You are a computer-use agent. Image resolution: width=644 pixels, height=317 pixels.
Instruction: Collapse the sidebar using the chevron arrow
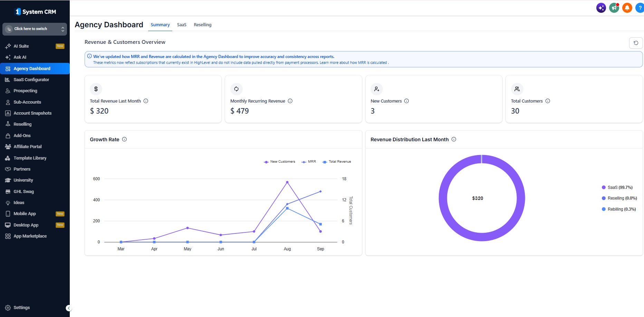69,308
